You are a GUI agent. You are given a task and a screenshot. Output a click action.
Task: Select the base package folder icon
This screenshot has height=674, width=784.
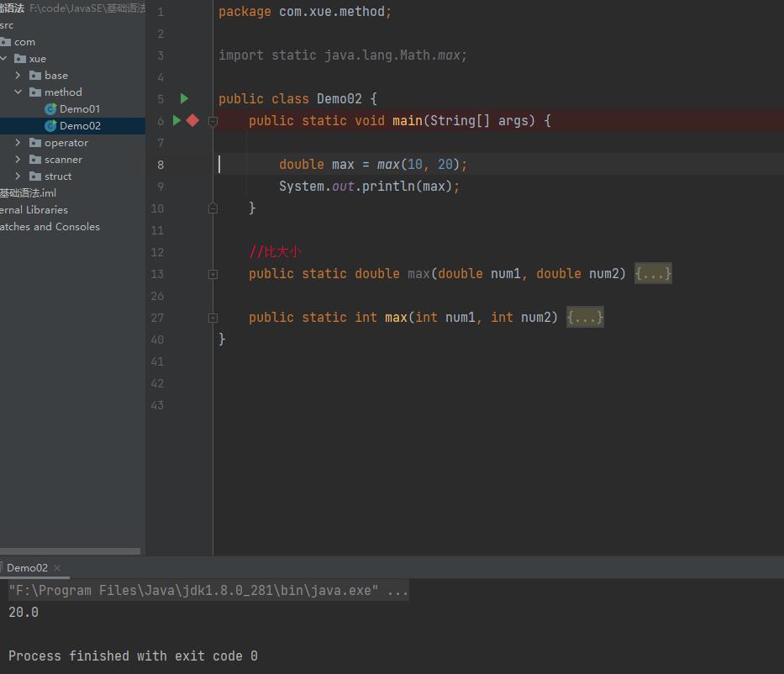(35, 76)
